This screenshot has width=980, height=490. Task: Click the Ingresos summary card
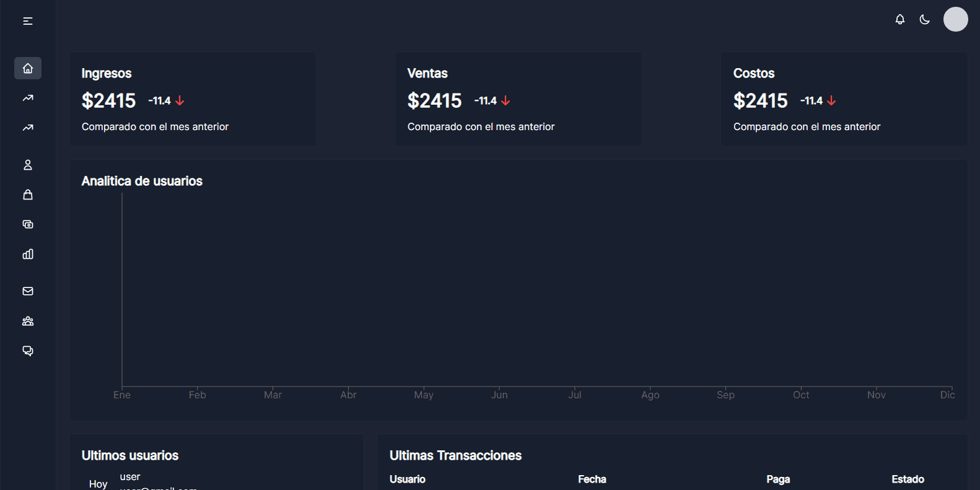(x=193, y=99)
